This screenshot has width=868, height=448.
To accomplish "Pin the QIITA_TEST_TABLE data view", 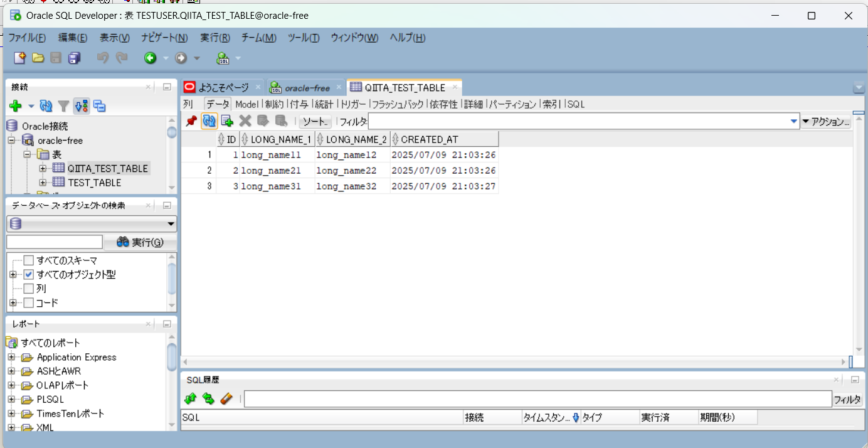I will [x=191, y=121].
